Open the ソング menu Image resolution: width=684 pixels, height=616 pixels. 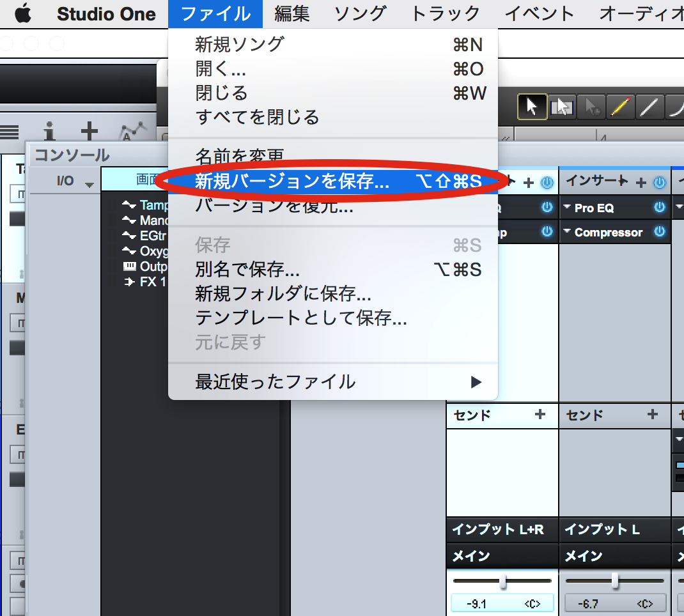pos(360,14)
